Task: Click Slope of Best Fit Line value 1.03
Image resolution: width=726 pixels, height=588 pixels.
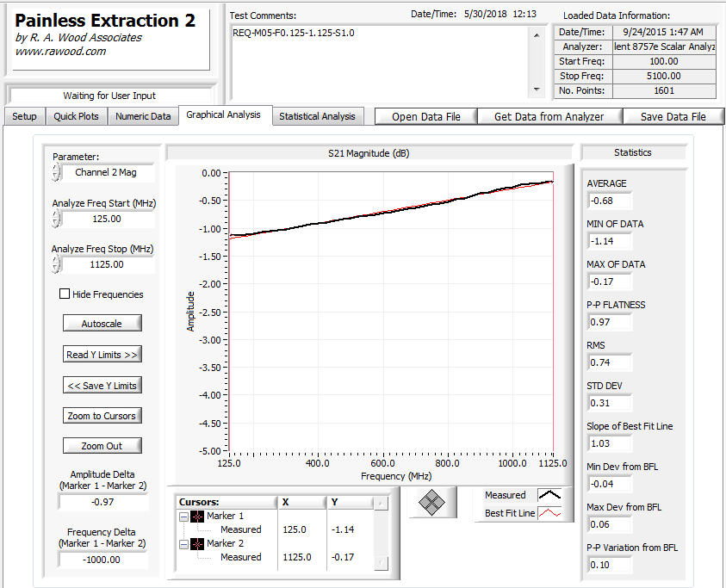Action: (x=610, y=443)
